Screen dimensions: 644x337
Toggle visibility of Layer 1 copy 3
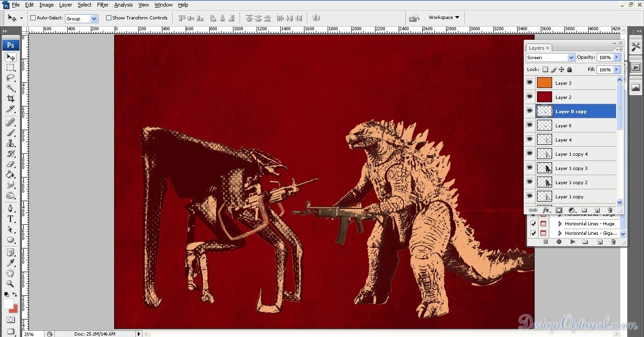(x=529, y=168)
